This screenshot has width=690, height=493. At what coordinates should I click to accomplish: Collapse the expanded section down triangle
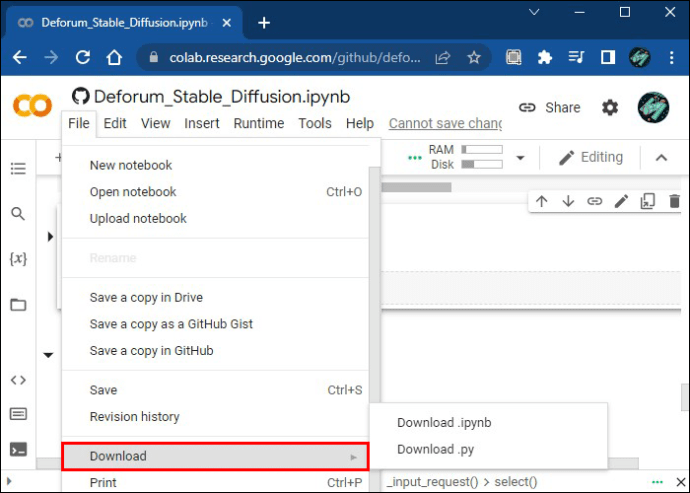(48, 355)
